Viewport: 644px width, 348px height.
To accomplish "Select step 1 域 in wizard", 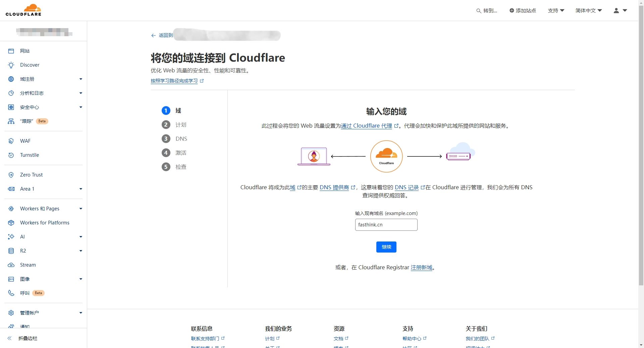I will click(171, 111).
